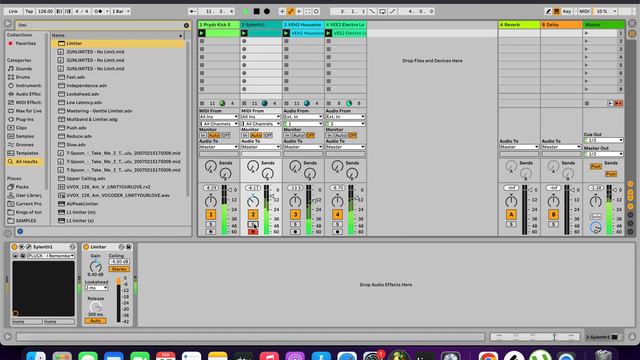Viewport: 640px width, 360px height.
Task: Enable the Arrangement Record button in the transport
Action: (x=267, y=11)
